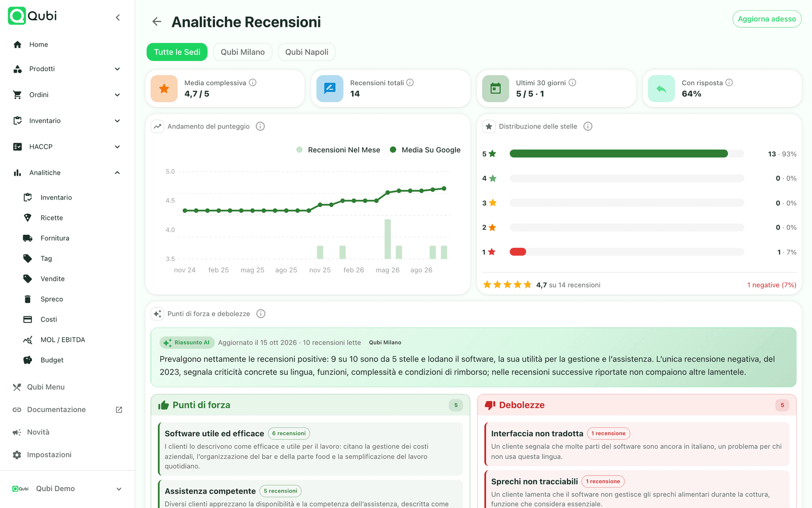Click the 1 negative (7%) link
The width and height of the screenshot is (812, 508).
(771, 285)
